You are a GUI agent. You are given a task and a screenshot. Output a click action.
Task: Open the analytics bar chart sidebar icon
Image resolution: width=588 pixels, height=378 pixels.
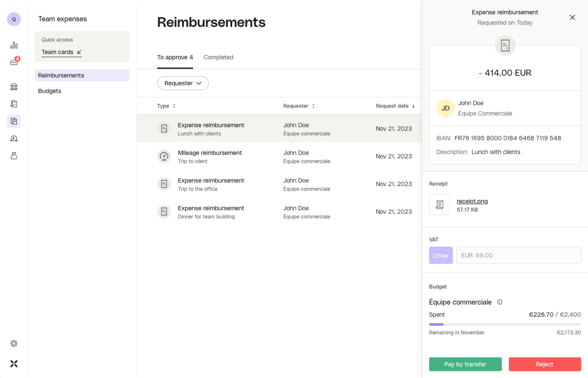(x=14, y=45)
